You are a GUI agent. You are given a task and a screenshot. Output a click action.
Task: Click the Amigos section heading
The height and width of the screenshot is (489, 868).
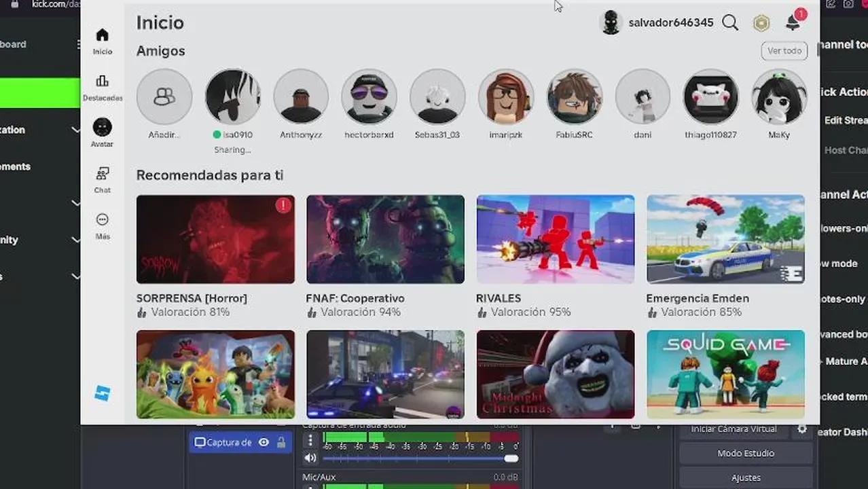tap(161, 51)
